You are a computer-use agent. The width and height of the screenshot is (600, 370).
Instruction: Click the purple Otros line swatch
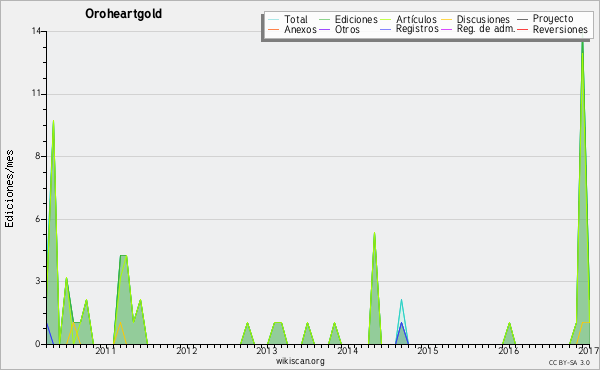tap(324, 29)
